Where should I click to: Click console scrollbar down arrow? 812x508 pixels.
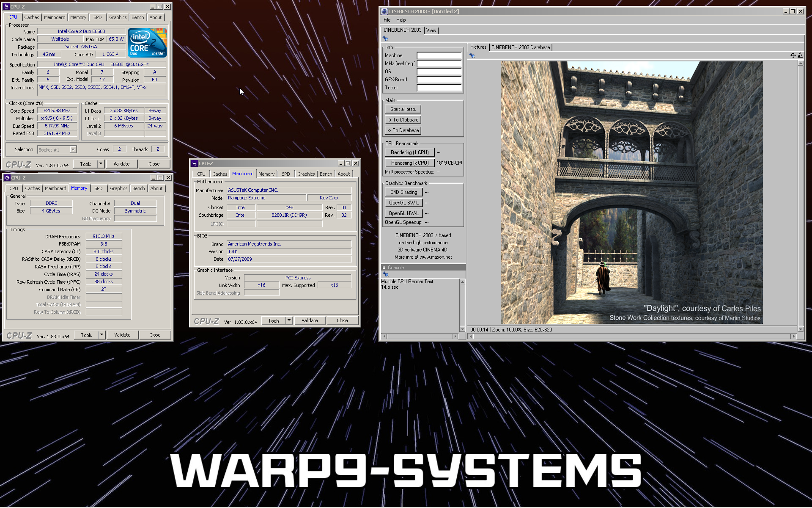coord(462,329)
